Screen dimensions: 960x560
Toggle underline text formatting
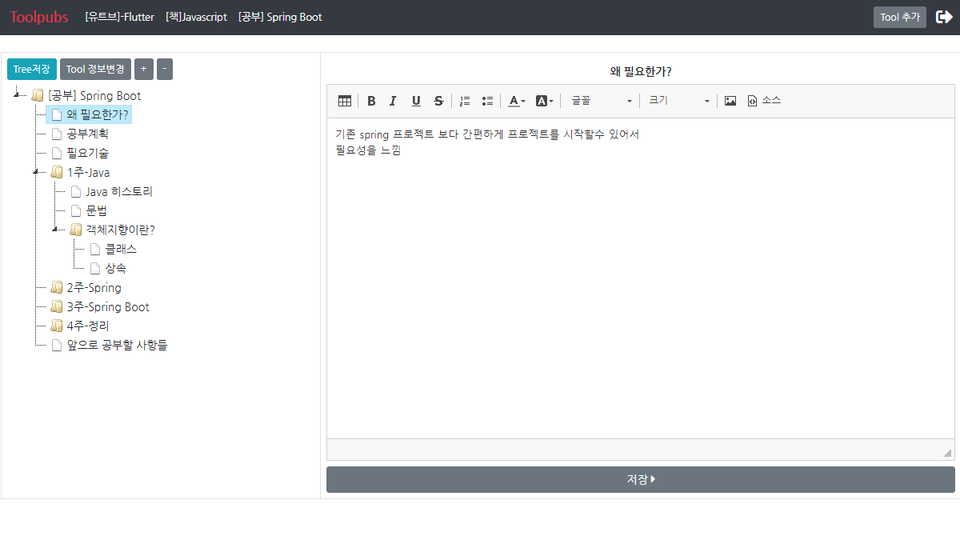416,101
